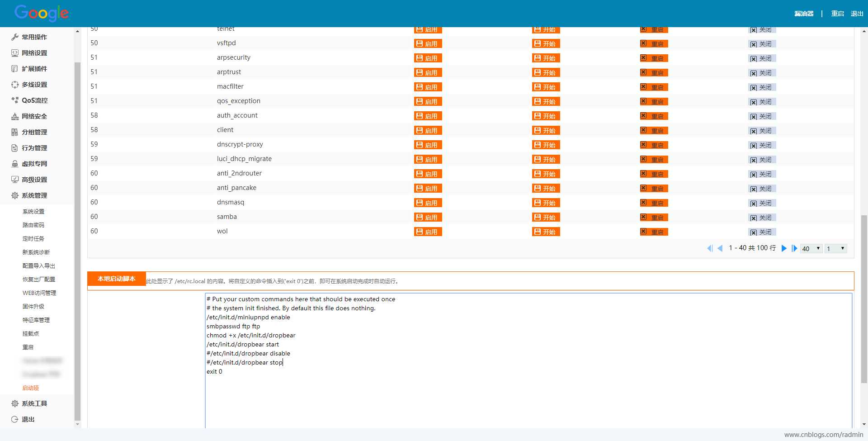Open the 扩展插件 sidebar menu
The width and height of the screenshot is (868, 441).
pos(34,69)
